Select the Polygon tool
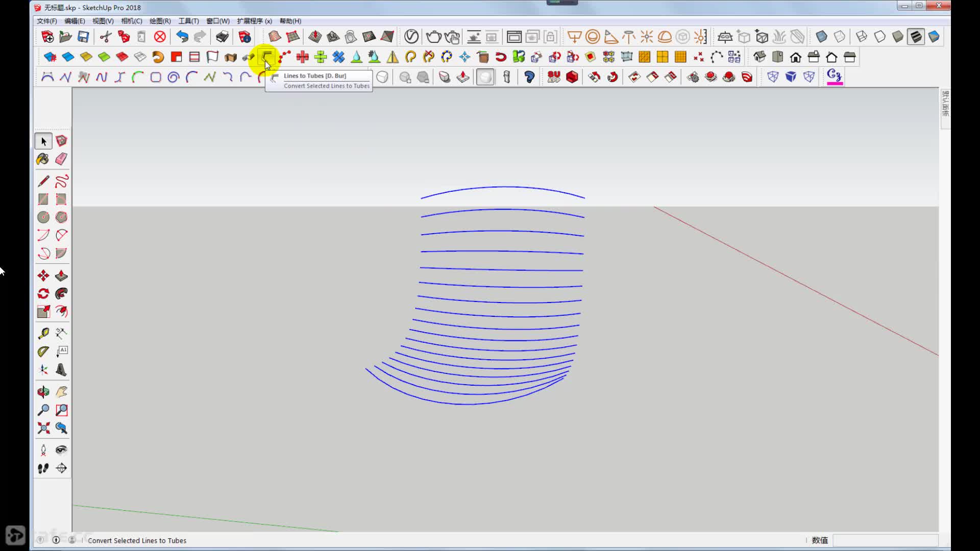Viewport: 980px width, 551px height. pyautogui.click(x=61, y=217)
